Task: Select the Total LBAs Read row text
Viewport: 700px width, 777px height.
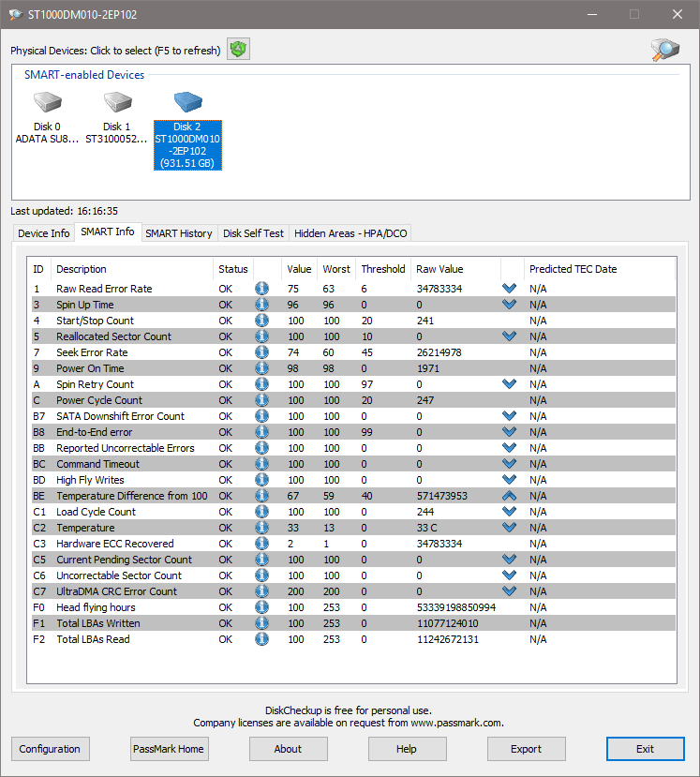Action: pos(93,639)
